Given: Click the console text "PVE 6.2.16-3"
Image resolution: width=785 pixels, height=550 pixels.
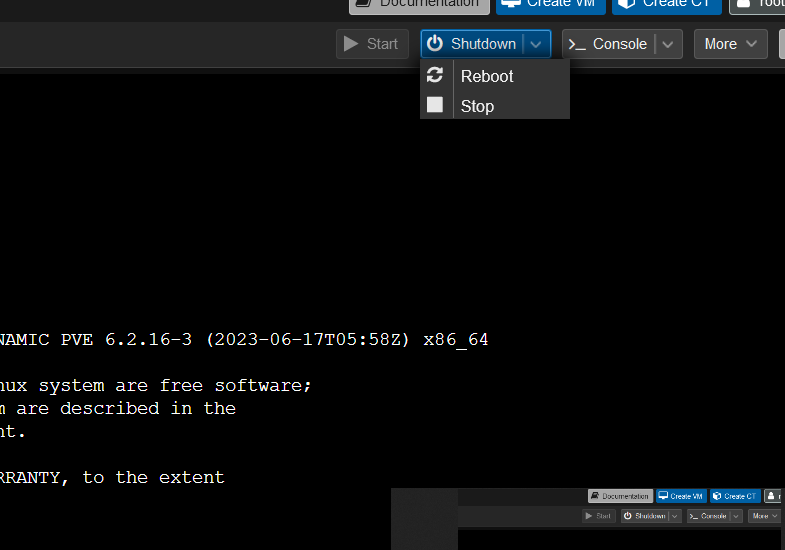Looking at the screenshot, I should pyautogui.click(x=126, y=340).
